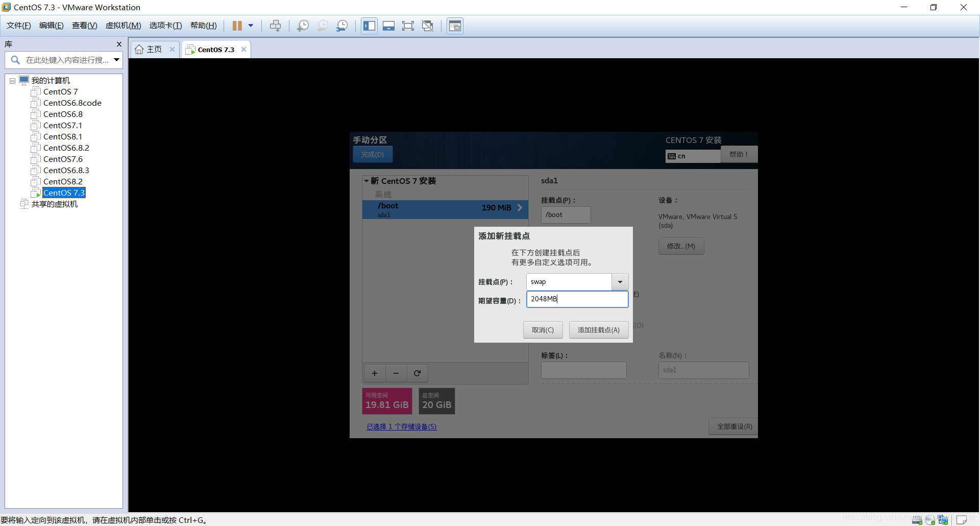Viewport: 980px width, 526px height.
Task: Open the 挂载点 swap dropdown arrow
Action: (620, 282)
